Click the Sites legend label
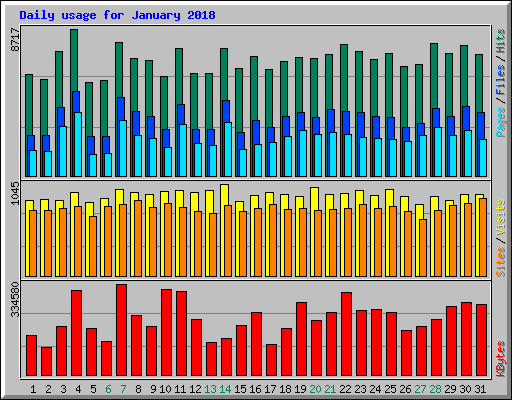Image resolution: width=512 pixels, height=400 pixels. click(x=501, y=262)
